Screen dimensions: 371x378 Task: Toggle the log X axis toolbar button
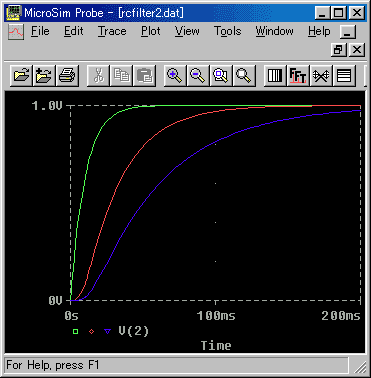tap(275, 76)
